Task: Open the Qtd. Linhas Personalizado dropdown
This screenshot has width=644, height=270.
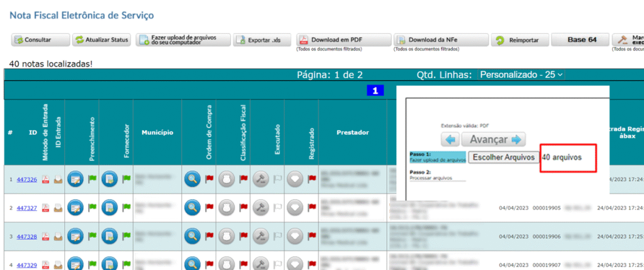Action: pos(521,74)
